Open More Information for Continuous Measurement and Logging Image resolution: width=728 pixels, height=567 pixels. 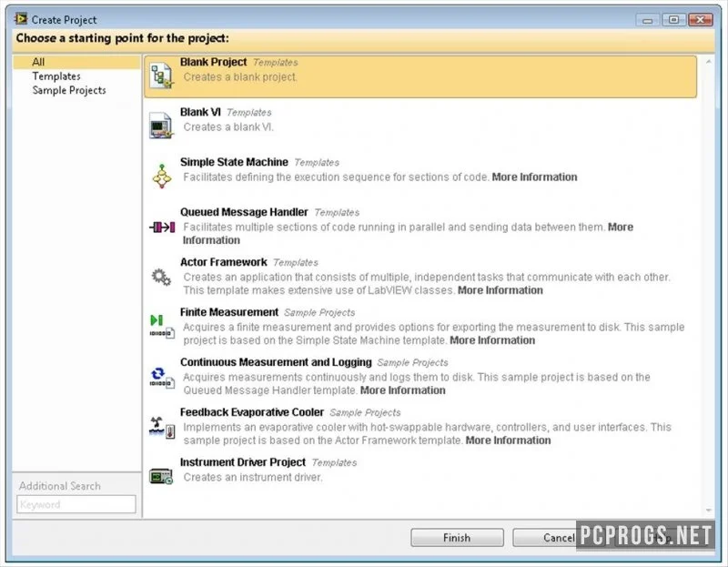(x=402, y=390)
